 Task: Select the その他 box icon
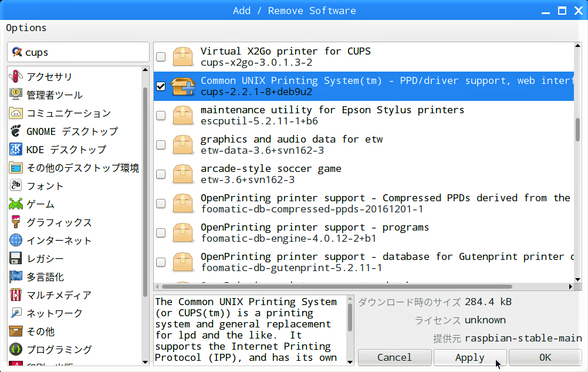(x=16, y=331)
